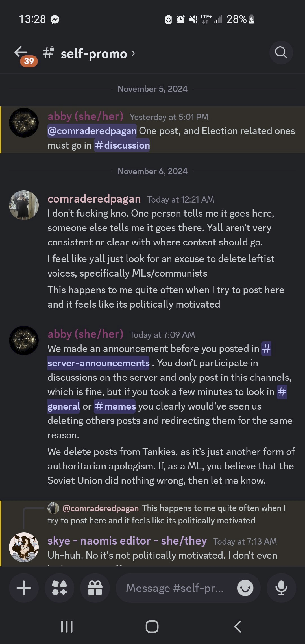Tap abby's username on 7:09 AM message
305x644 pixels.
pyautogui.click(x=85, y=334)
